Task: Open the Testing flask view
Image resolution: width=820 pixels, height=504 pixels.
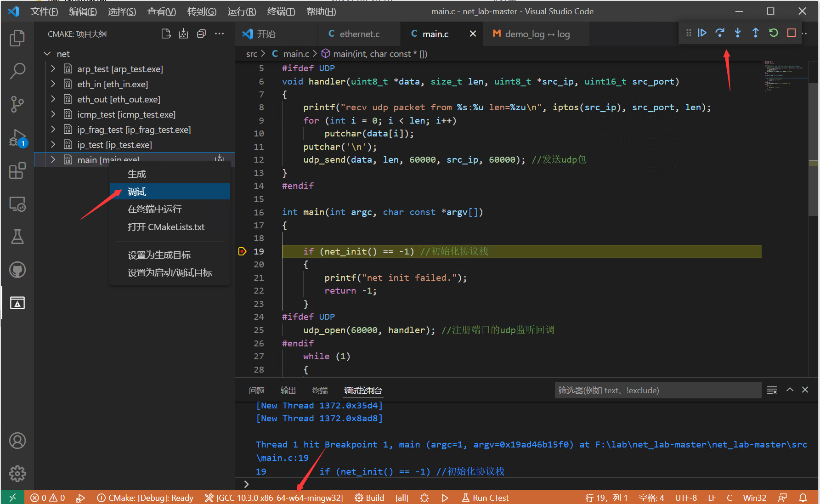Action: pyautogui.click(x=17, y=237)
